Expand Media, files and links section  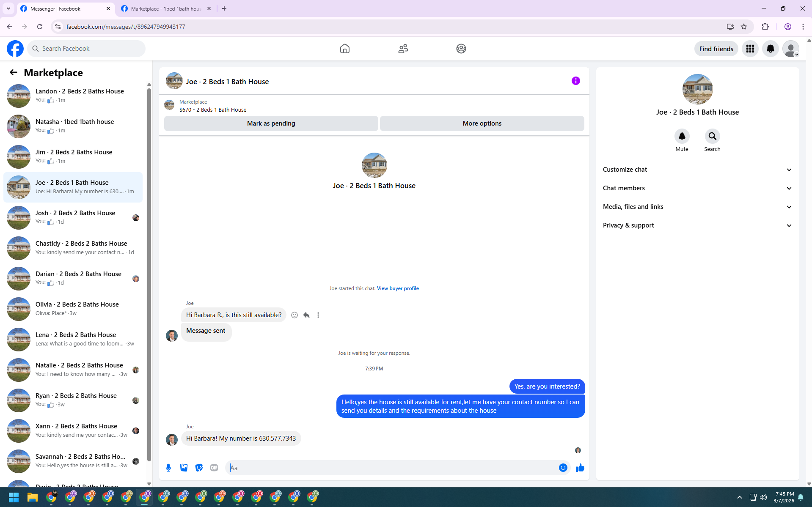[x=697, y=207]
